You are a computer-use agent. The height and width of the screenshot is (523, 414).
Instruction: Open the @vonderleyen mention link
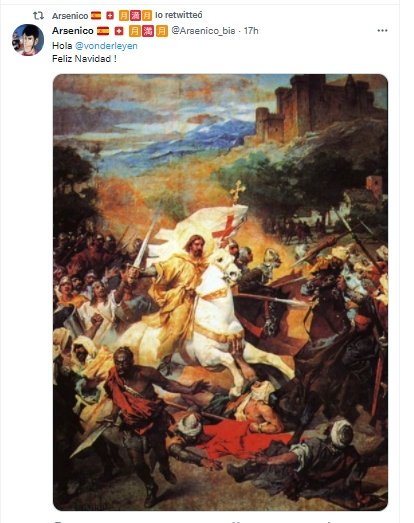click(x=106, y=46)
